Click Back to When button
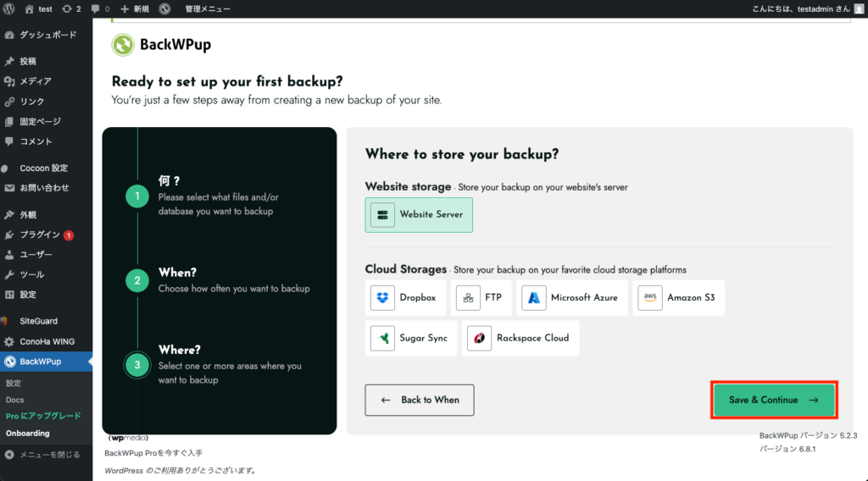 [419, 400]
